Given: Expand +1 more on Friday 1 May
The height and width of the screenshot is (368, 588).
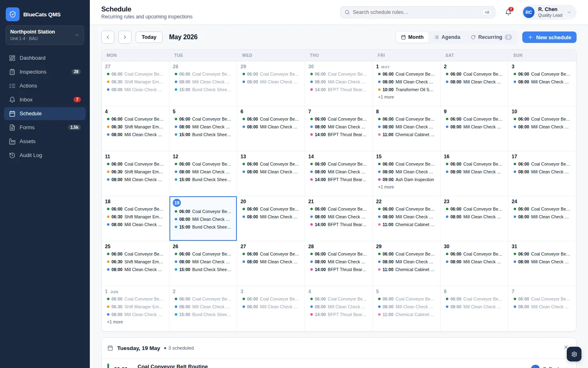Looking at the screenshot, I should point(386,97).
